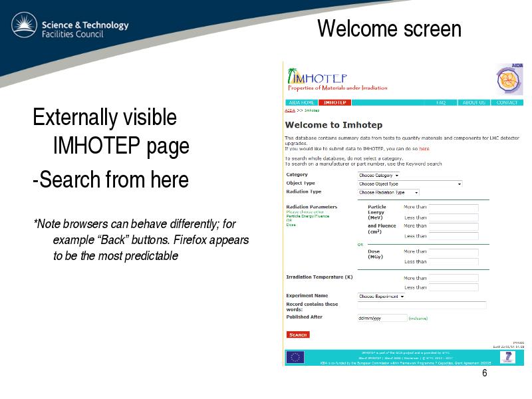532x399 pixels.
Task: Click the AIDA breadcrumb link
Action: pos(290,110)
